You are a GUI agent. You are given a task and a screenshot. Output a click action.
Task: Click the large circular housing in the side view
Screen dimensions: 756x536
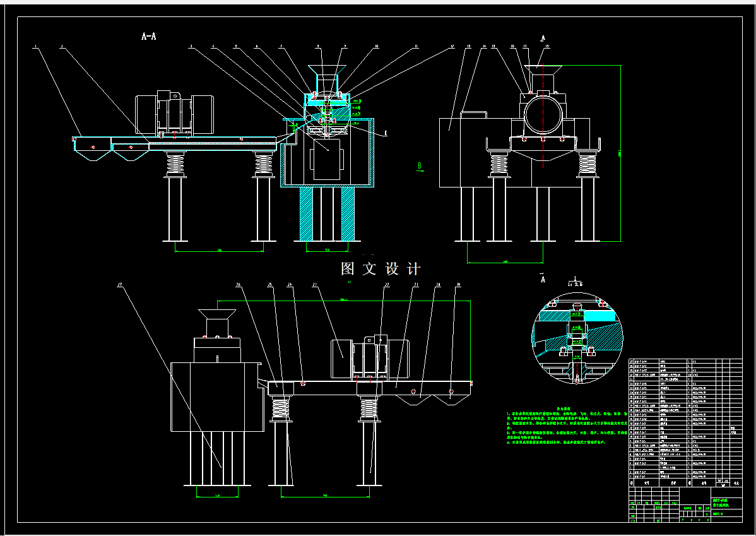point(543,114)
